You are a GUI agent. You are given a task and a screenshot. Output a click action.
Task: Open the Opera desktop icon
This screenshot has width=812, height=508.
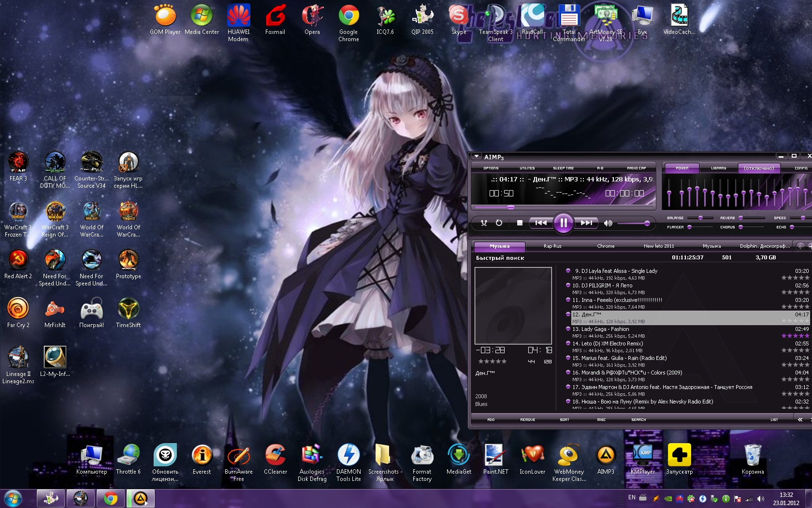[312, 19]
